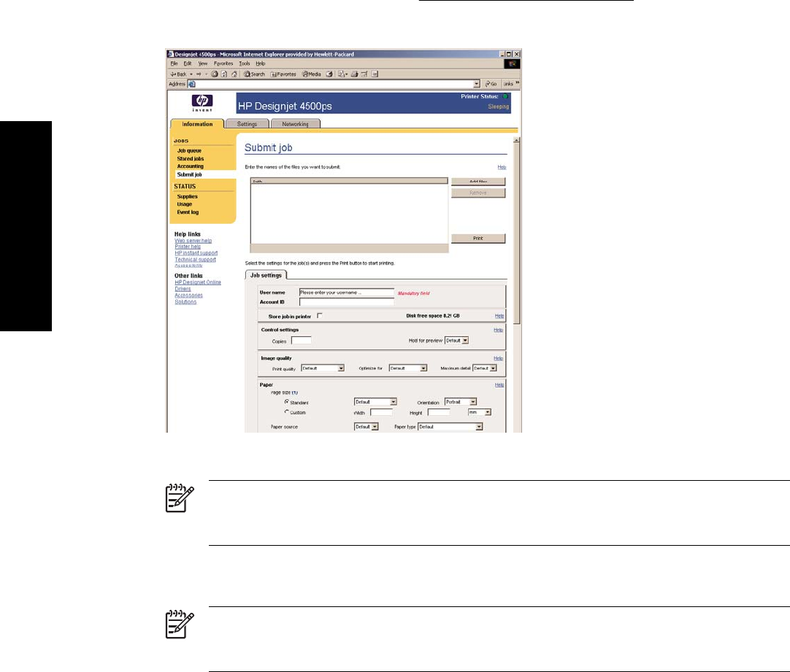Open HP Designjet Online link
The image size is (790, 672).
tap(197, 282)
